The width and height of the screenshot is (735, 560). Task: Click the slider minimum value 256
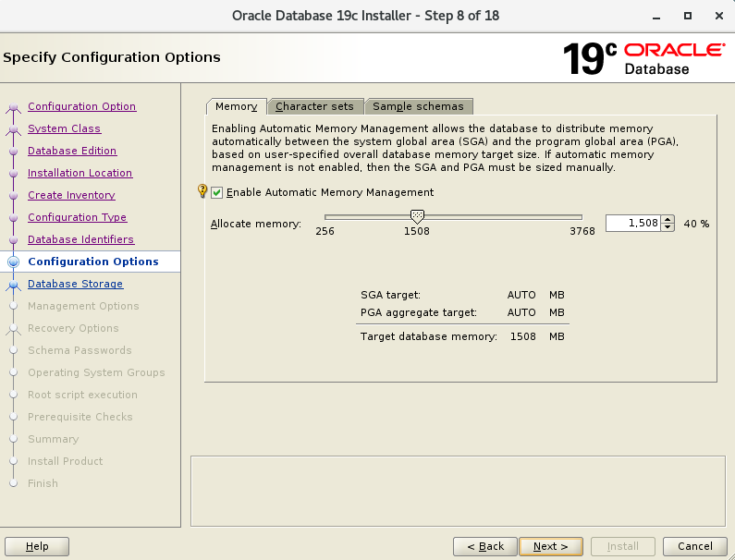pos(325,231)
